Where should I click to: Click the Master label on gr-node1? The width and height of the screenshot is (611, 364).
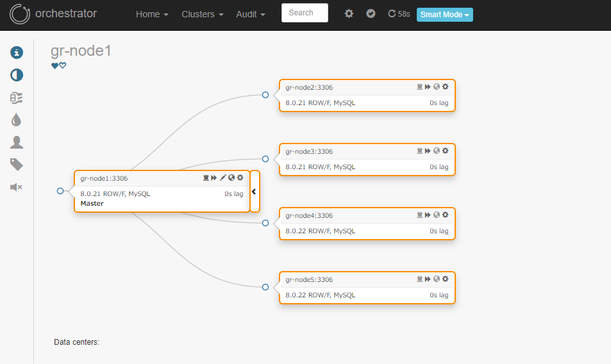coord(92,203)
